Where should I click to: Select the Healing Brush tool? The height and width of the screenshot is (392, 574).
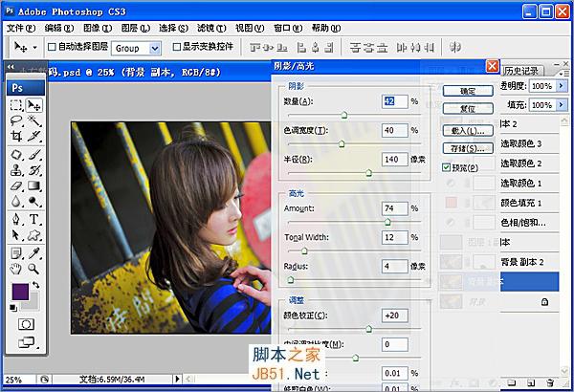pos(16,155)
